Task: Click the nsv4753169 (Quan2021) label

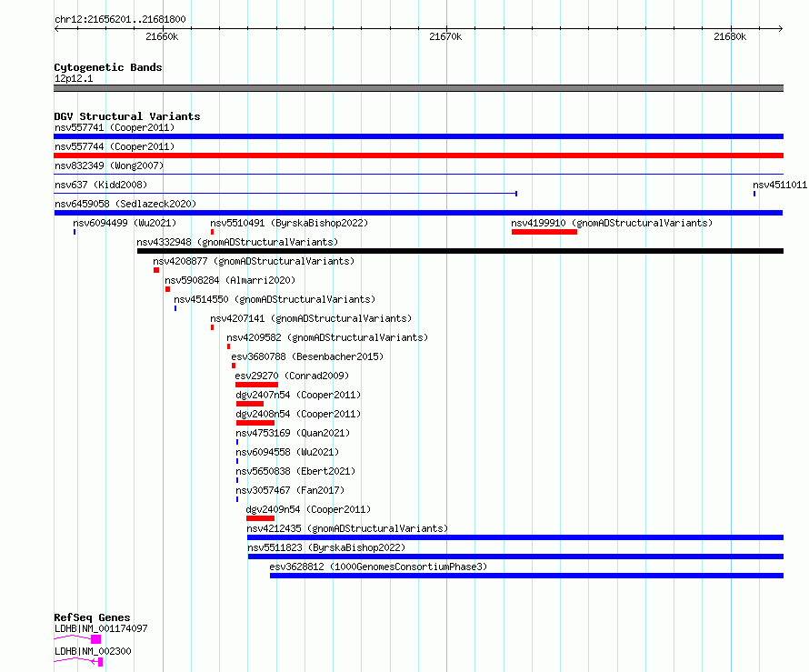Action: click(293, 433)
